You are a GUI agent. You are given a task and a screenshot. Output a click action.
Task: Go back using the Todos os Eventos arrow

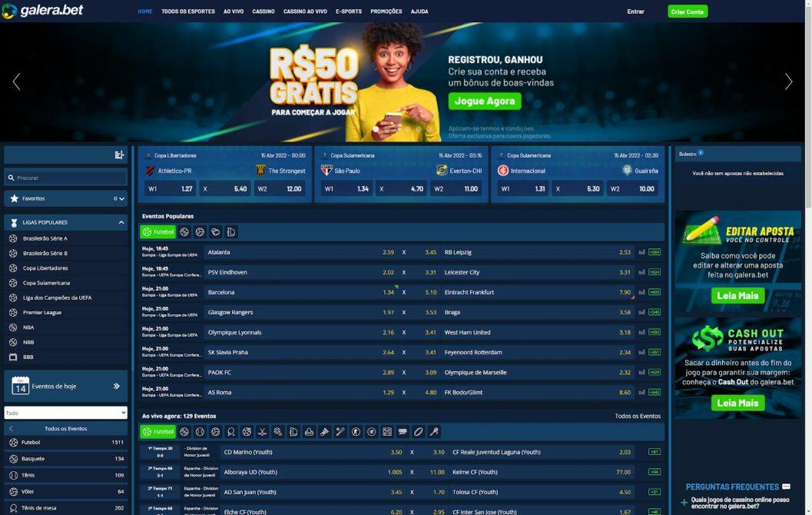point(11,428)
